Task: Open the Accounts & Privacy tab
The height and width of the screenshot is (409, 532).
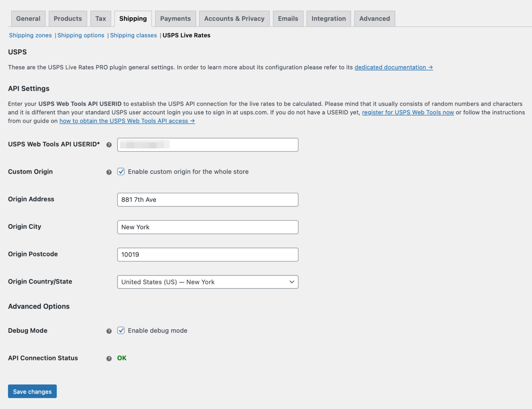Action: (x=234, y=18)
